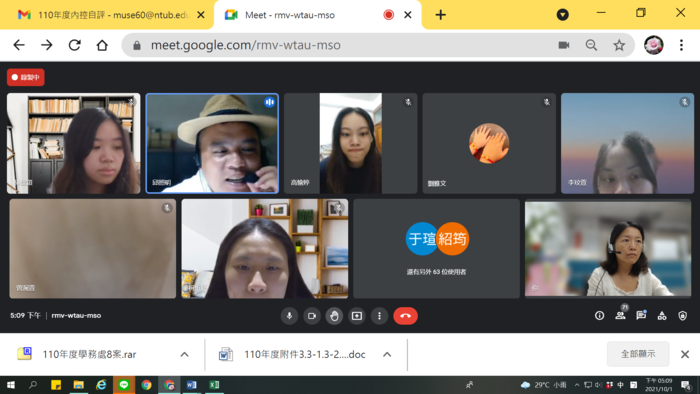Open the chat panel
The height and width of the screenshot is (394, 700).
[x=641, y=315]
